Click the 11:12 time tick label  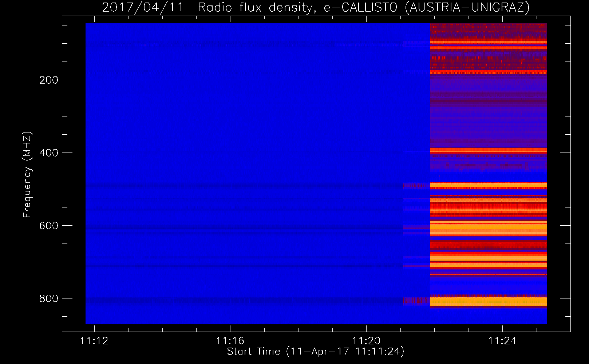[x=94, y=341]
